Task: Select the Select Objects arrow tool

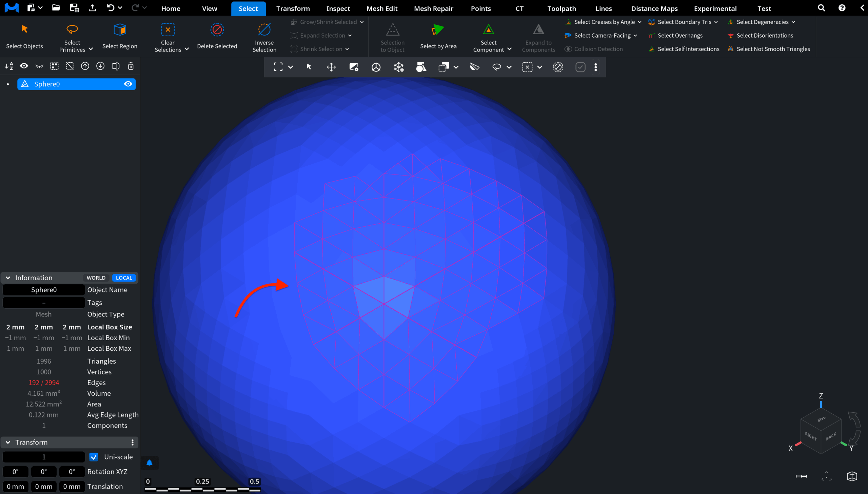Action: pos(24,37)
